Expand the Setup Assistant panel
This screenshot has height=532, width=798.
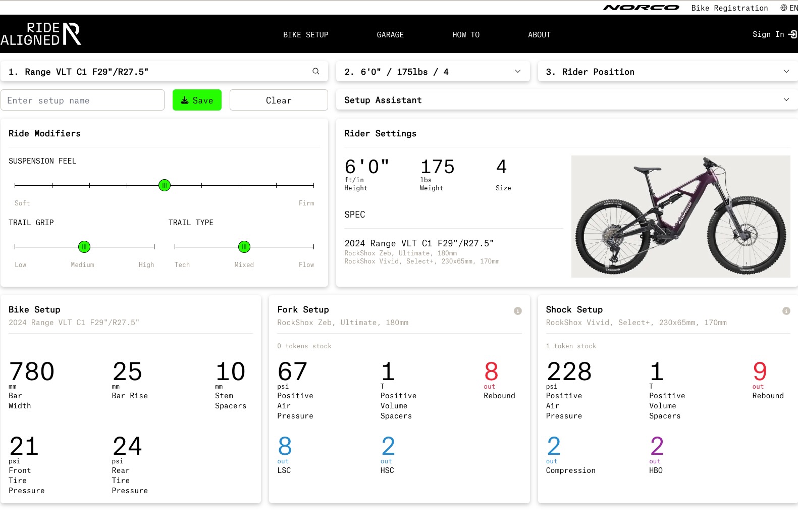coord(567,99)
